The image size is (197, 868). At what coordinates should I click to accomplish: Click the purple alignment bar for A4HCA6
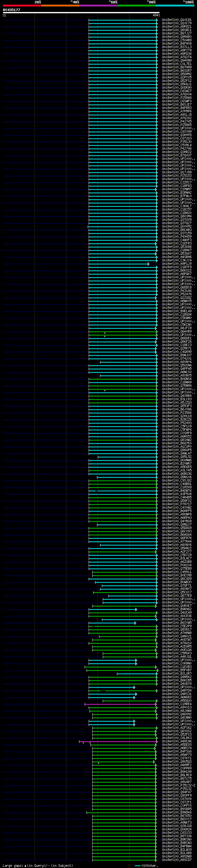click(119, 741)
